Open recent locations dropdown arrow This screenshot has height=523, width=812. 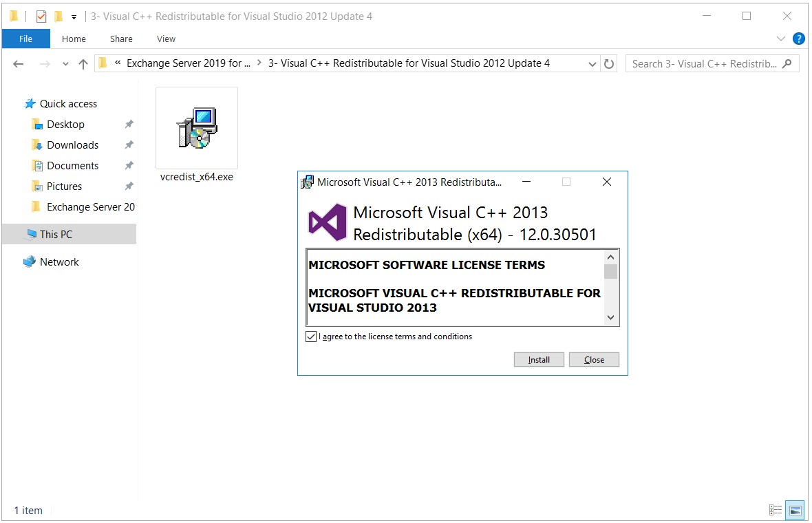[65, 64]
